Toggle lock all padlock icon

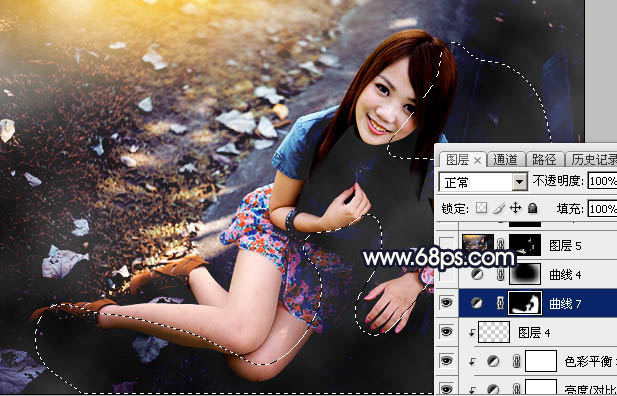tap(532, 208)
